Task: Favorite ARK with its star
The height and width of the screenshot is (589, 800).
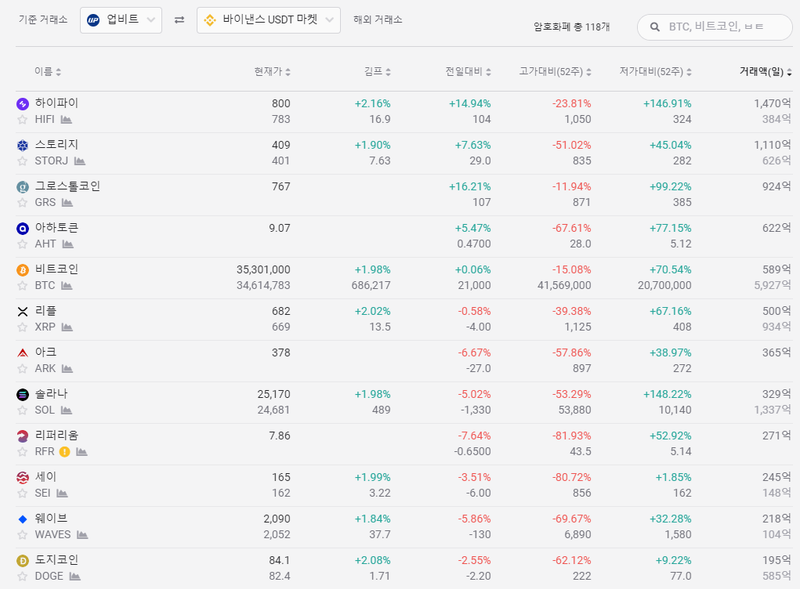Action: click(22, 369)
